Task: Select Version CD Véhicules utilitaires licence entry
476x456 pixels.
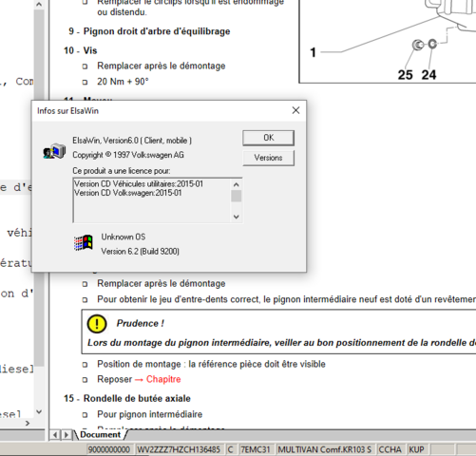Action: coord(139,184)
